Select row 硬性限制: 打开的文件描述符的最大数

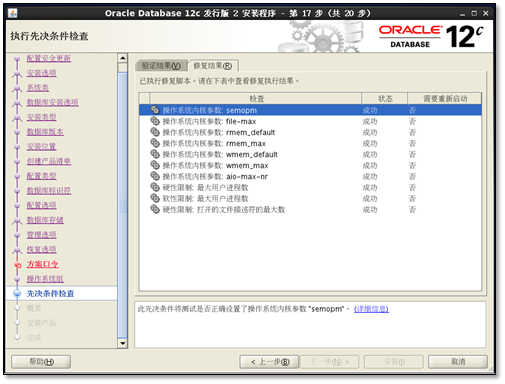tap(310, 209)
